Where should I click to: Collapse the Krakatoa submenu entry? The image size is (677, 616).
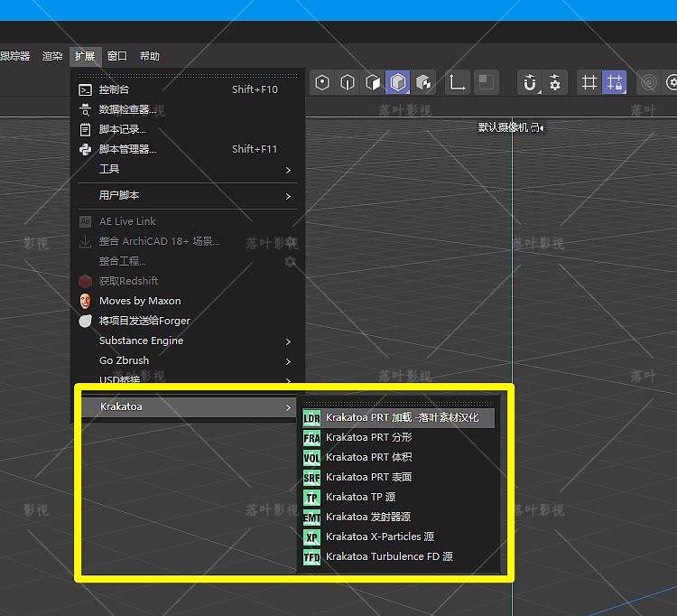[190, 407]
